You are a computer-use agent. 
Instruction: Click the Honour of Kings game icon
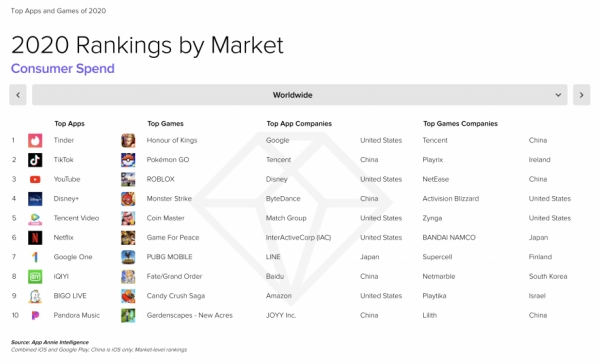128,140
